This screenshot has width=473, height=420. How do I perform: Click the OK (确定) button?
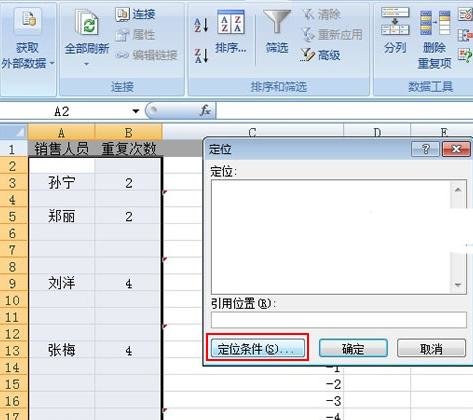tap(353, 349)
